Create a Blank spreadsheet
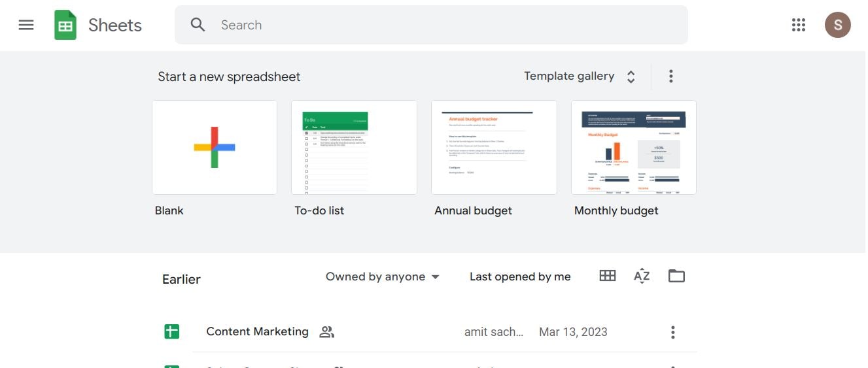The height and width of the screenshot is (368, 868). [215, 147]
